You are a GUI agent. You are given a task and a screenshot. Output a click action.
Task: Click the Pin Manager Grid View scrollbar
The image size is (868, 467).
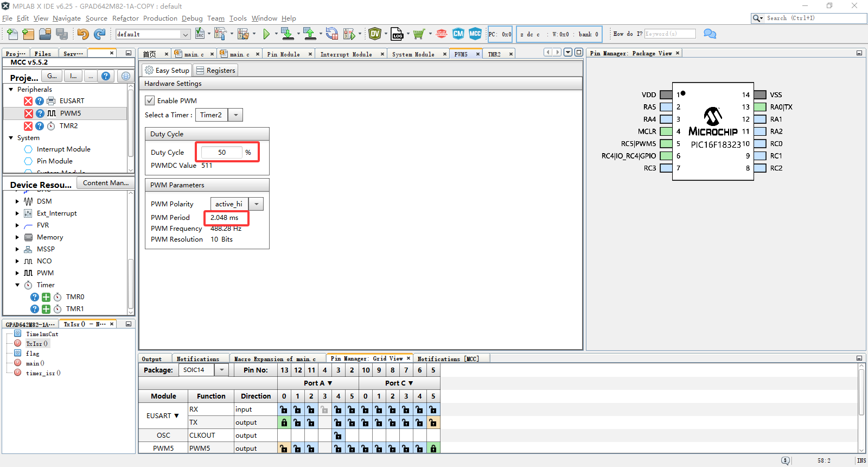point(861,392)
